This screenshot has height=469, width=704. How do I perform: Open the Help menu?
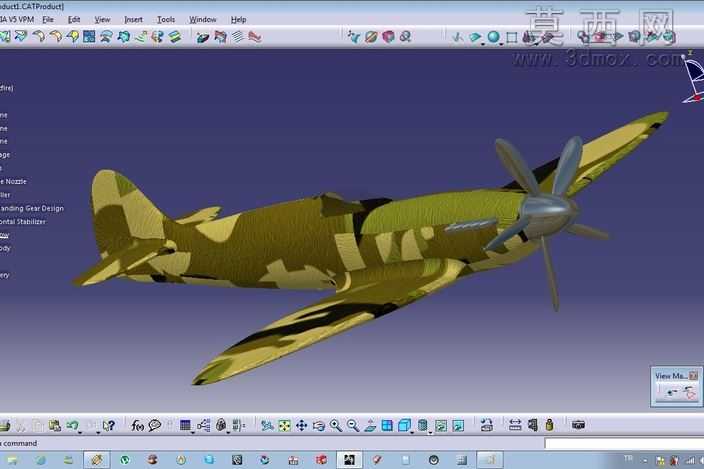pos(238,20)
